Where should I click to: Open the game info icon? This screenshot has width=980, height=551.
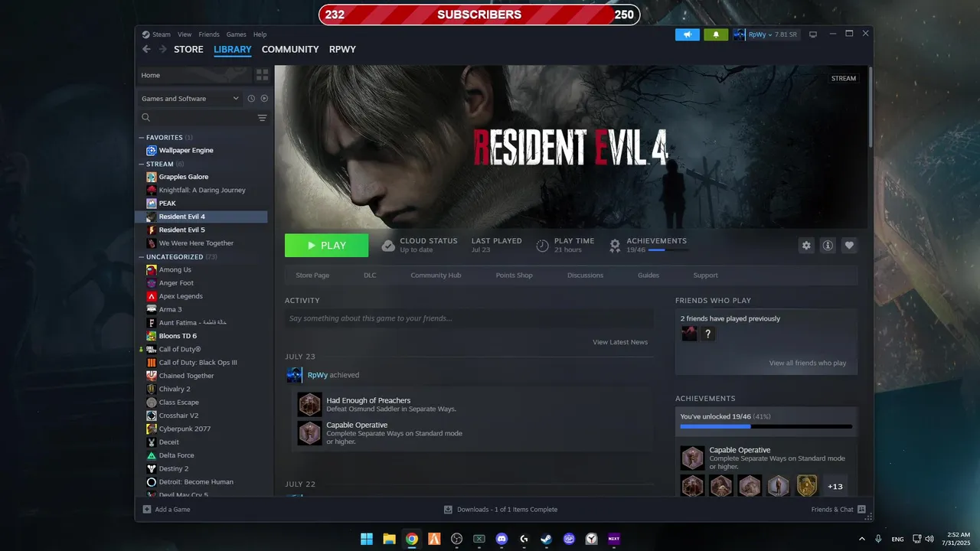tap(828, 246)
